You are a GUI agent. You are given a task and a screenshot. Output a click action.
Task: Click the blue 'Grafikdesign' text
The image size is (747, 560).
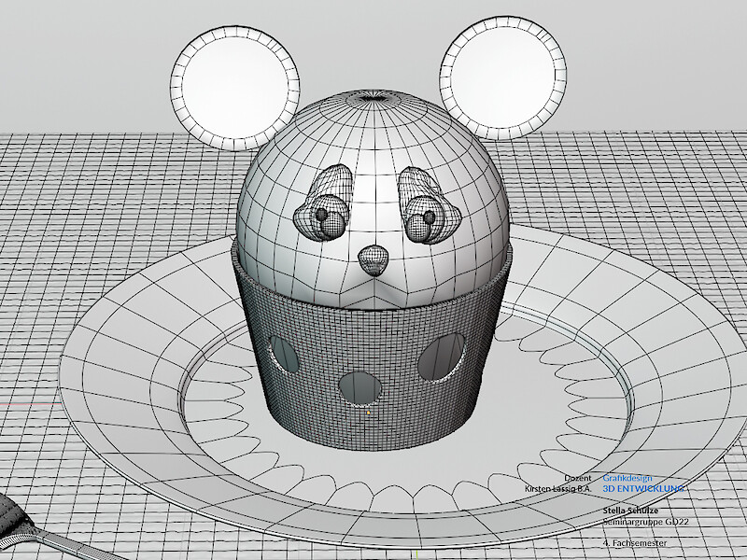pyautogui.click(x=627, y=478)
